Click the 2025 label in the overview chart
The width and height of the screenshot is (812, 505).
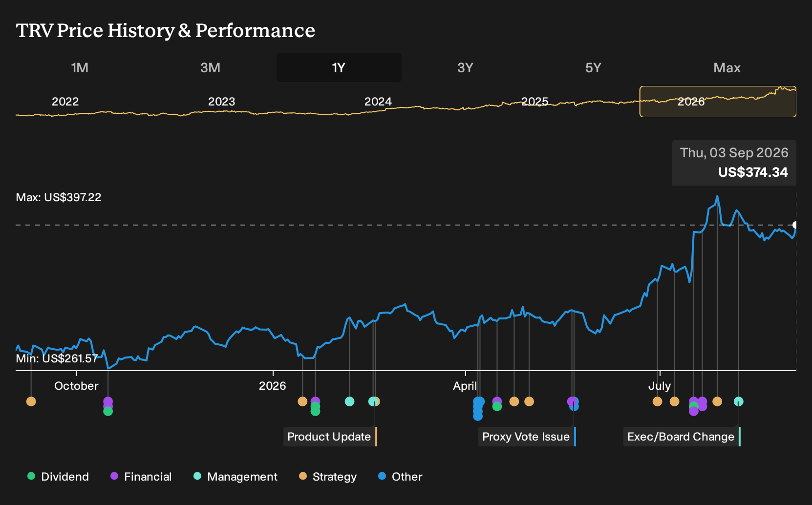coord(535,102)
